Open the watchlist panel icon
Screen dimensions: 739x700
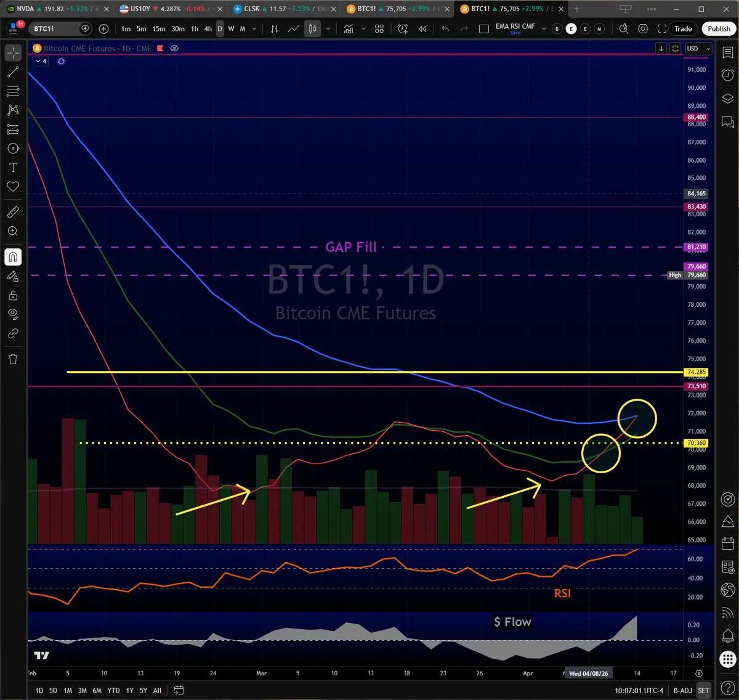click(727, 53)
